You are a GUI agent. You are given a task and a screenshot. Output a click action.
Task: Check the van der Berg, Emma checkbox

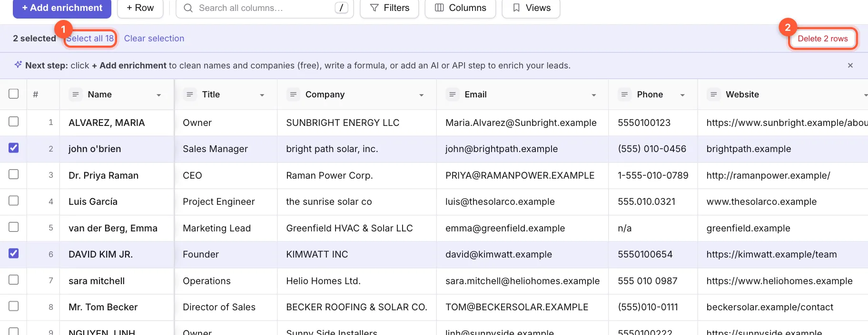pos(14,227)
